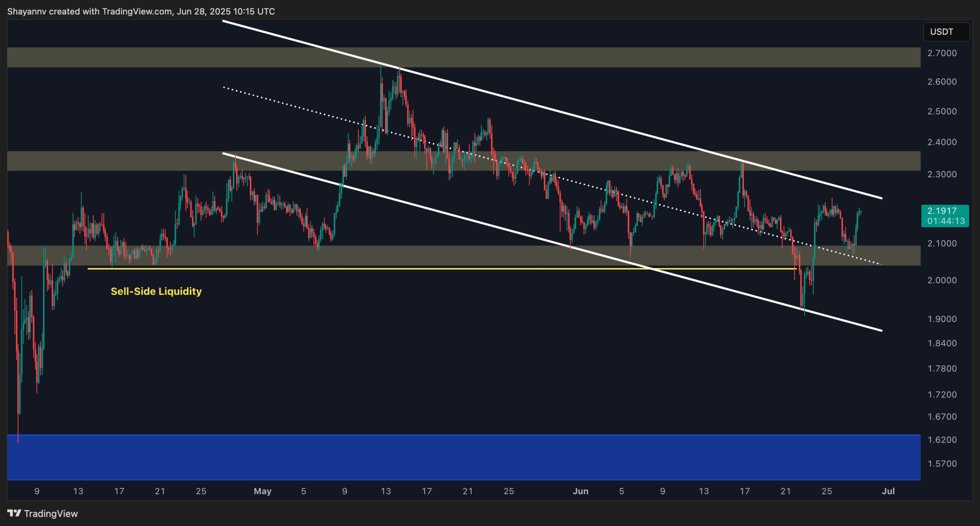This screenshot has width=980, height=526.
Task: Click the chart attribution header text
Action: [x=141, y=11]
